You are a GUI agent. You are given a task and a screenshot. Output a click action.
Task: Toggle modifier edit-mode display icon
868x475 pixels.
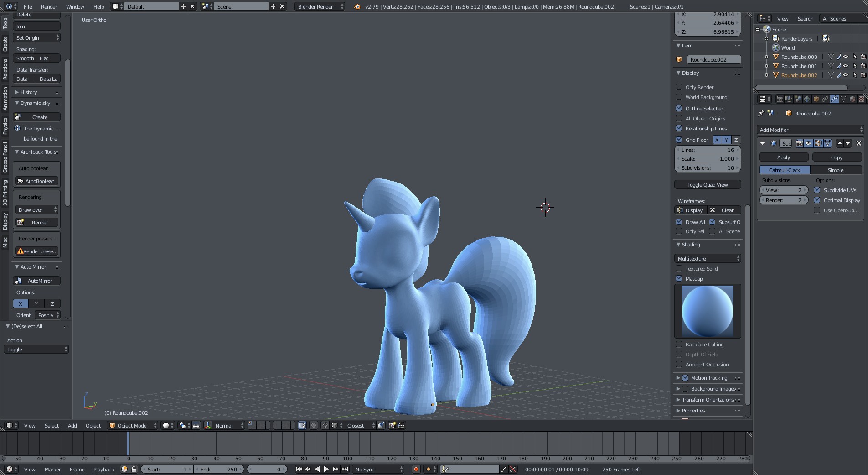pyautogui.click(x=818, y=143)
